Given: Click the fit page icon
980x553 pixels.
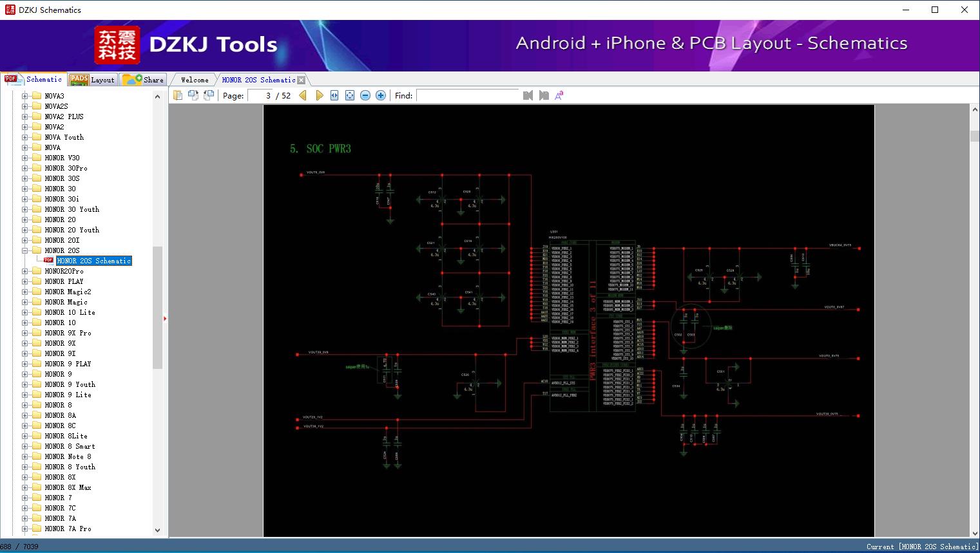Looking at the screenshot, I should [x=350, y=95].
